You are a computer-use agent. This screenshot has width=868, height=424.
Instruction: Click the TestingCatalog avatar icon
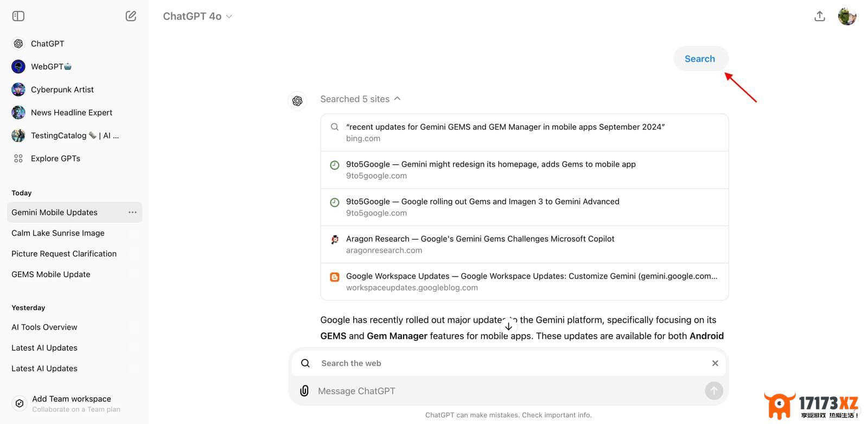(x=18, y=136)
